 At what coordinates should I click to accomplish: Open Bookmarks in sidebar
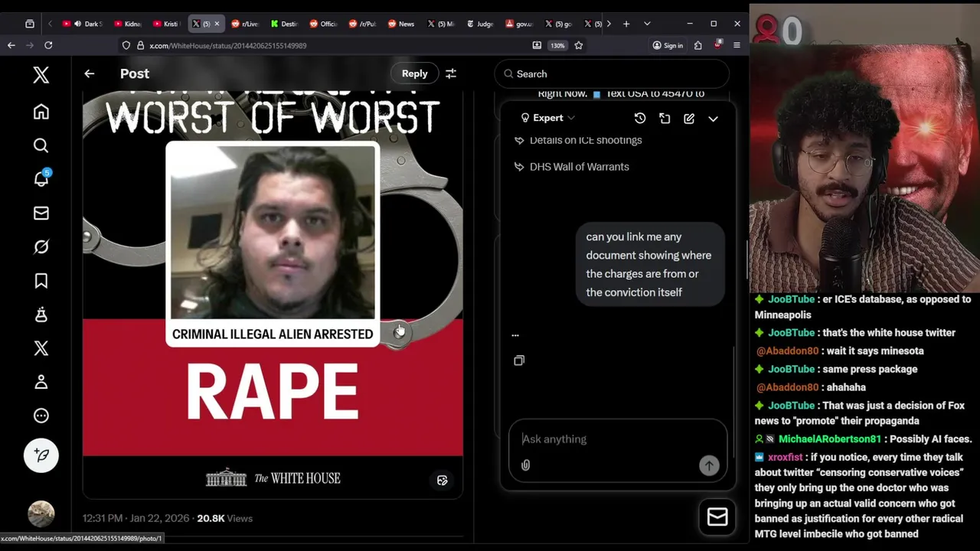(x=41, y=281)
